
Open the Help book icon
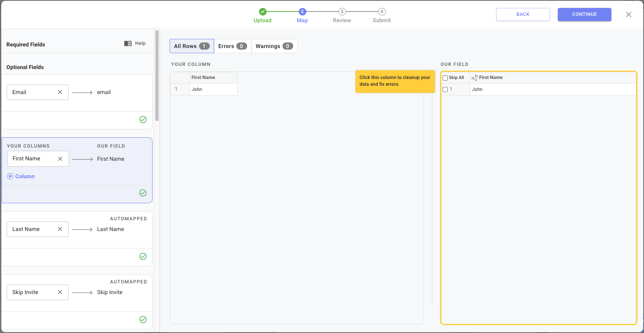click(x=128, y=43)
